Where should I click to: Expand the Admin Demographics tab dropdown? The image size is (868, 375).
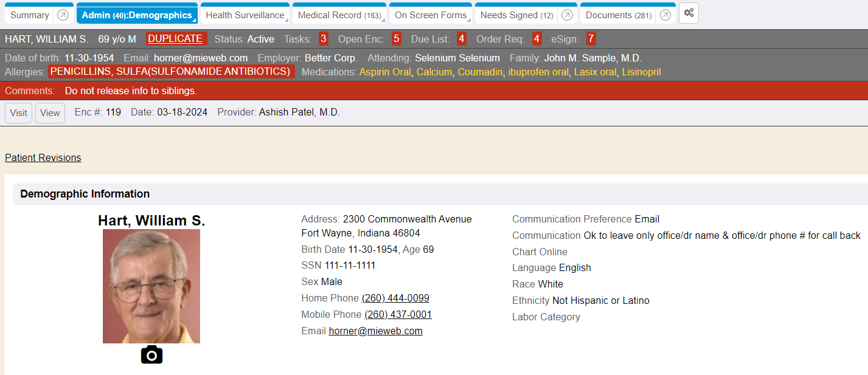click(x=195, y=20)
